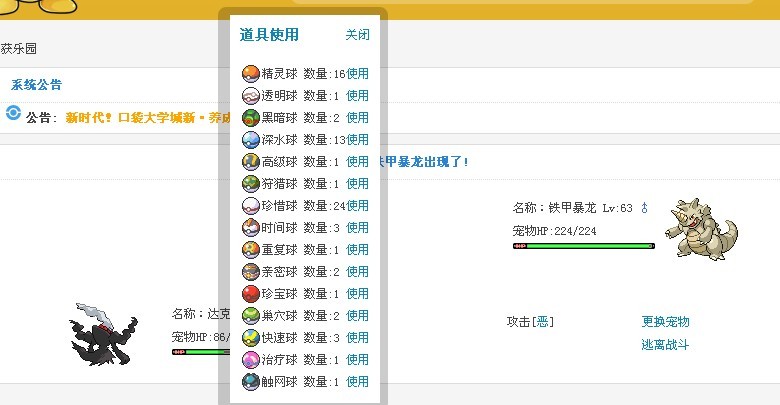Click the 透明球 ball icon
The height and width of the screenshot is (405, 780).
click(251, 96)
